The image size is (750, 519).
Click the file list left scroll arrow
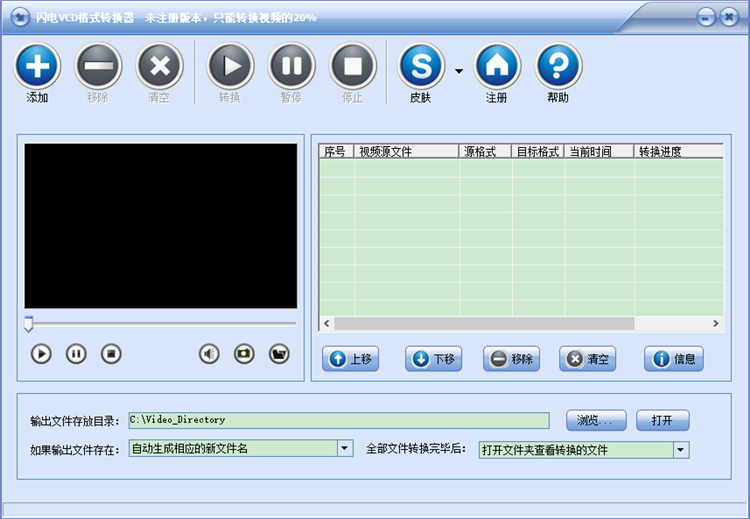coord(327,323)
